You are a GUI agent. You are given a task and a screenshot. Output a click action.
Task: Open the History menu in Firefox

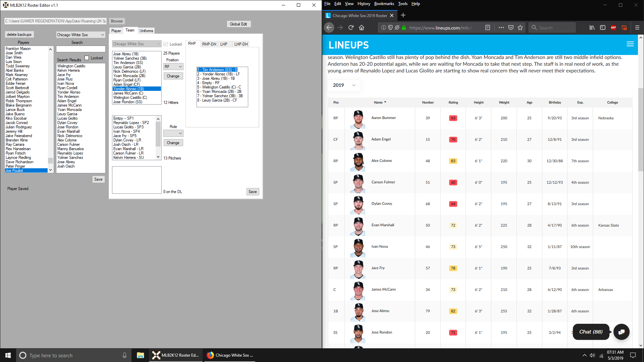pyautogui.click(x=364, y=4)
